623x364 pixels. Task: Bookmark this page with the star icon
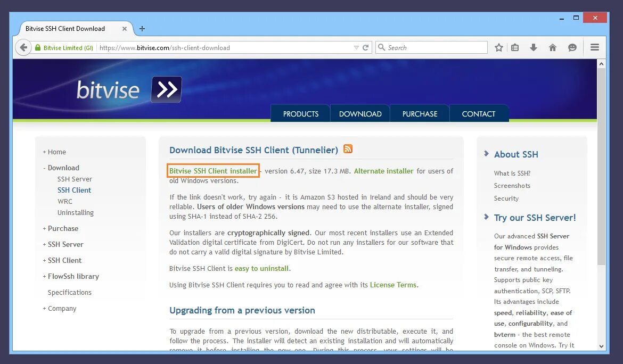pyautogui.click(x=498, y=48)
